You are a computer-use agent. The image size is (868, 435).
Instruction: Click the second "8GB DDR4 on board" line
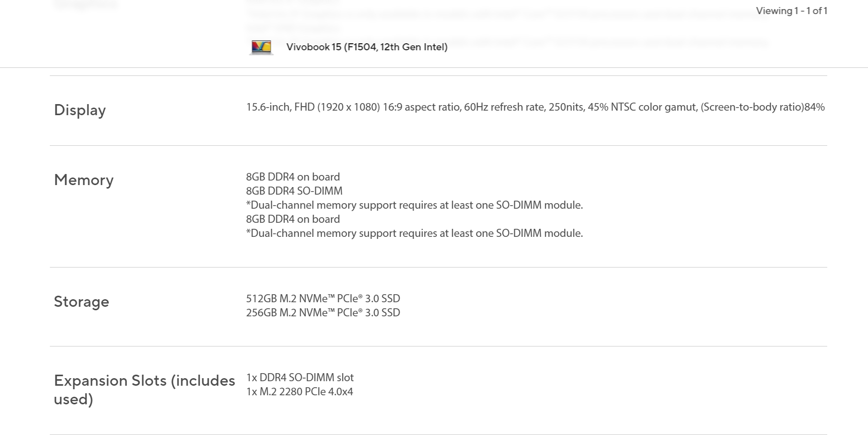tap(293, 219)
